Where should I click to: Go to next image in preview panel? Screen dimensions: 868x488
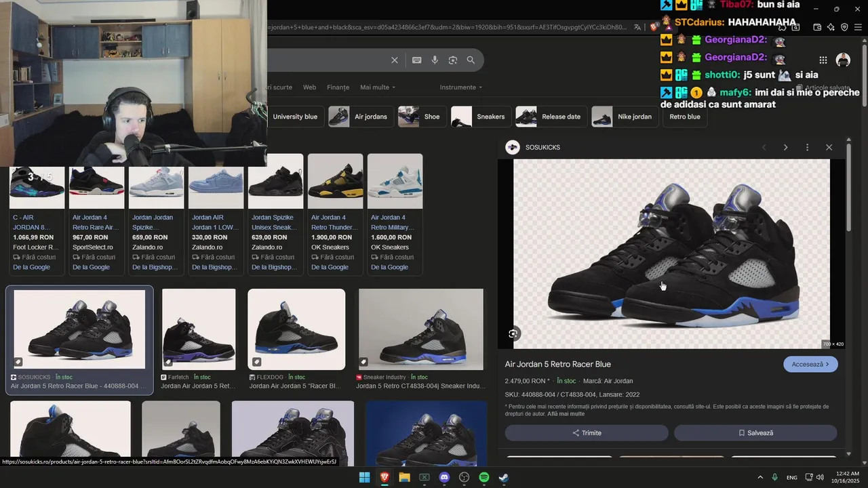pyautogui.click(x=785, y=147)
